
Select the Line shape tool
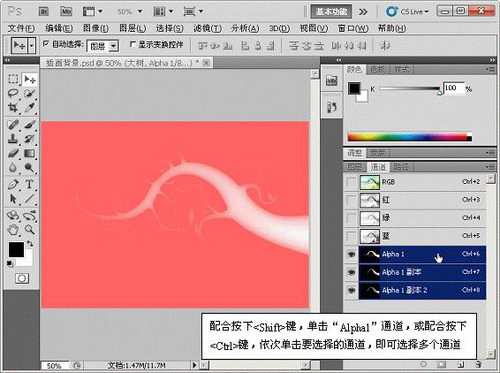[30, 199]
